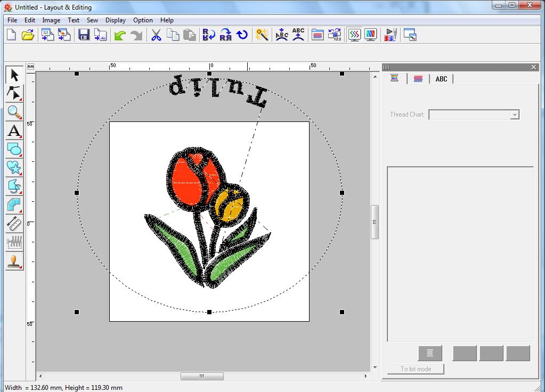Viewport: 545px width, 392px height.
Task: Click the magic wand icon in the toolbar
Action: 262,35
